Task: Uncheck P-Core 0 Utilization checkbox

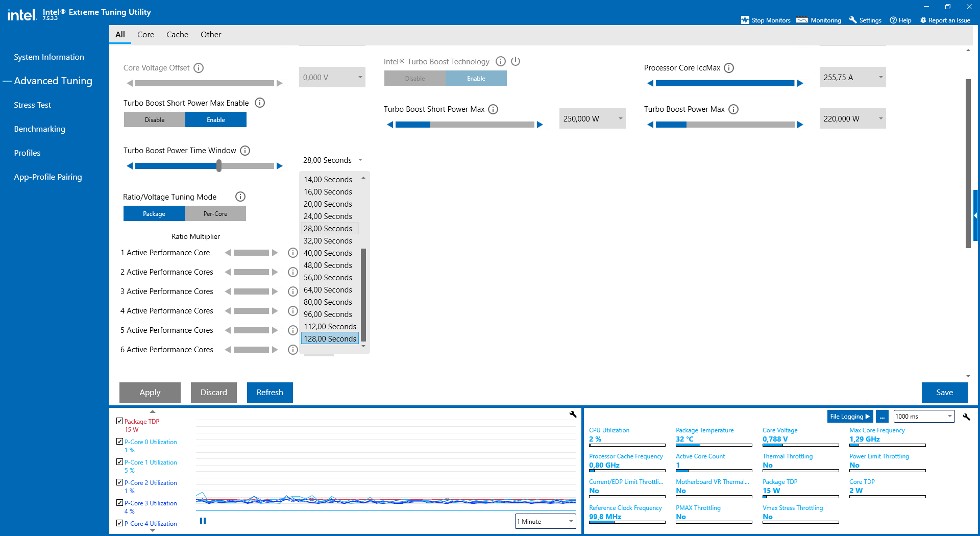Action: click(x=120, y=442)
